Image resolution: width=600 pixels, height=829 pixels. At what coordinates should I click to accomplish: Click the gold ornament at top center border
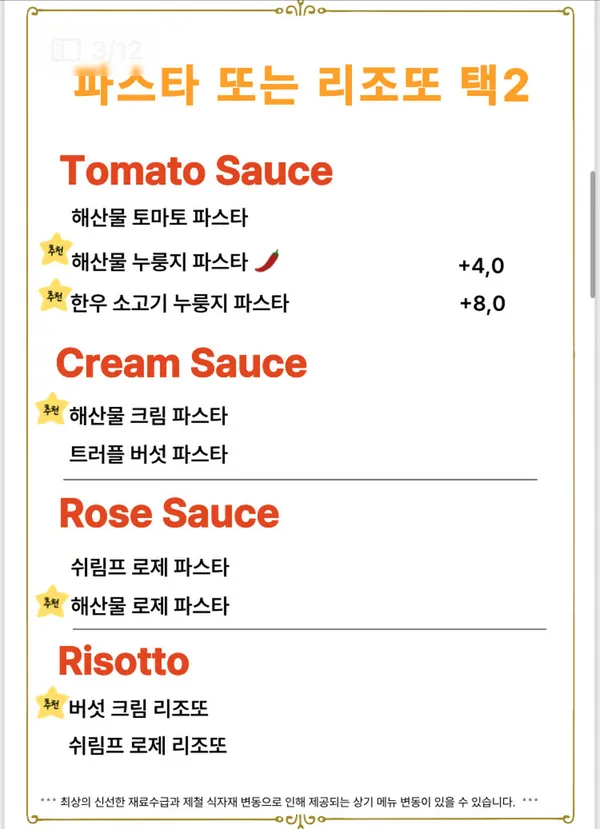(x=300, y=9)
